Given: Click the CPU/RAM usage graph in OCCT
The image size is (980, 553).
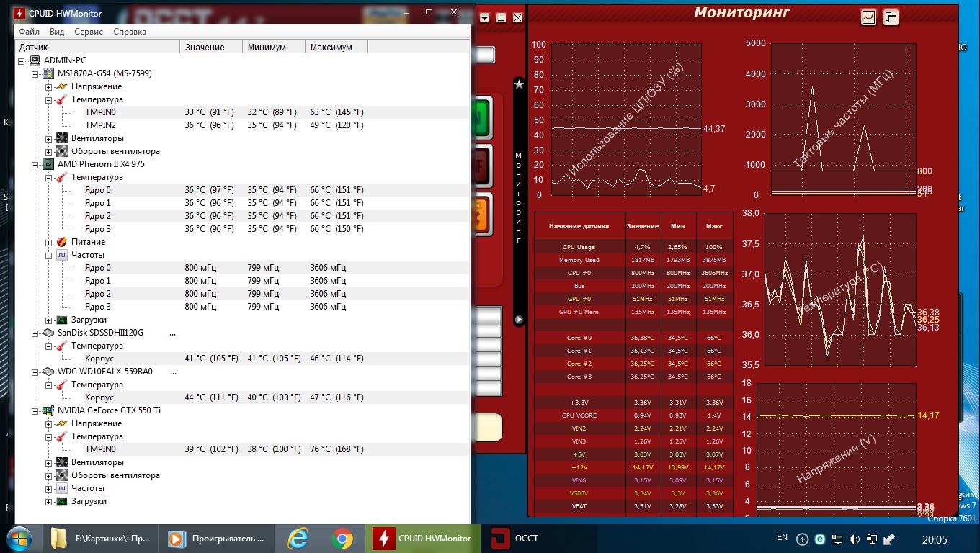Looking at the screenshot, I should click(x=626, y=120).
